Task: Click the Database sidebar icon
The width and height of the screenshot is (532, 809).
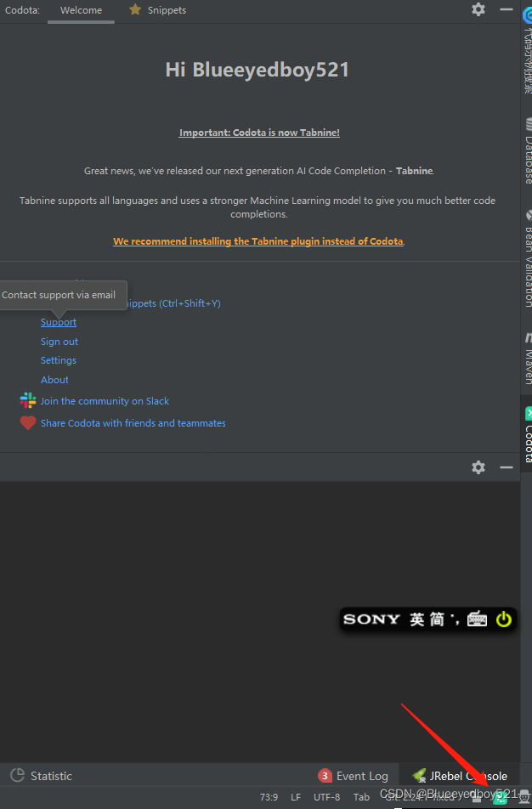Action: point(529,124)
